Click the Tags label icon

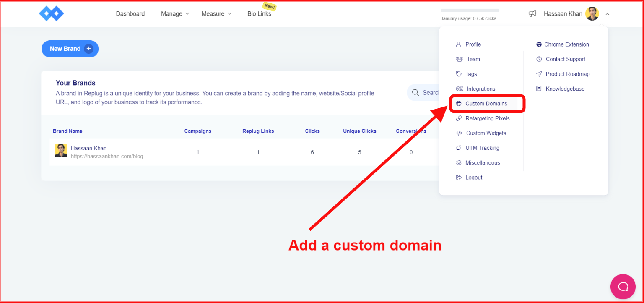point(459,74)
